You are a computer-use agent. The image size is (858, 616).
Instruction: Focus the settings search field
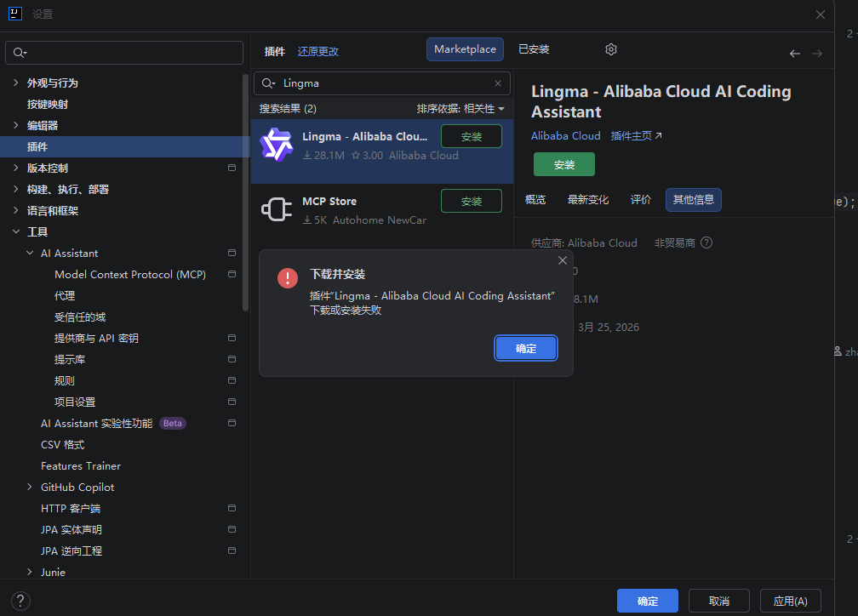pos(124,53)
